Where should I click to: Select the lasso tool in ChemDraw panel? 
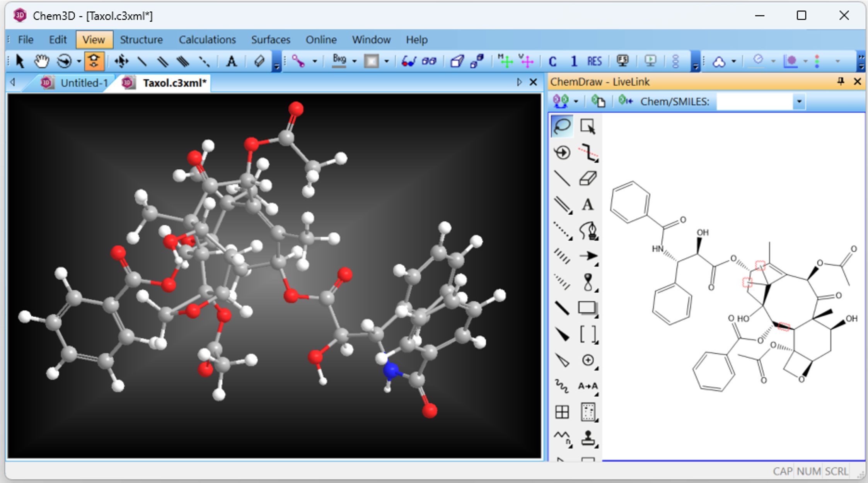click(561, 126)
